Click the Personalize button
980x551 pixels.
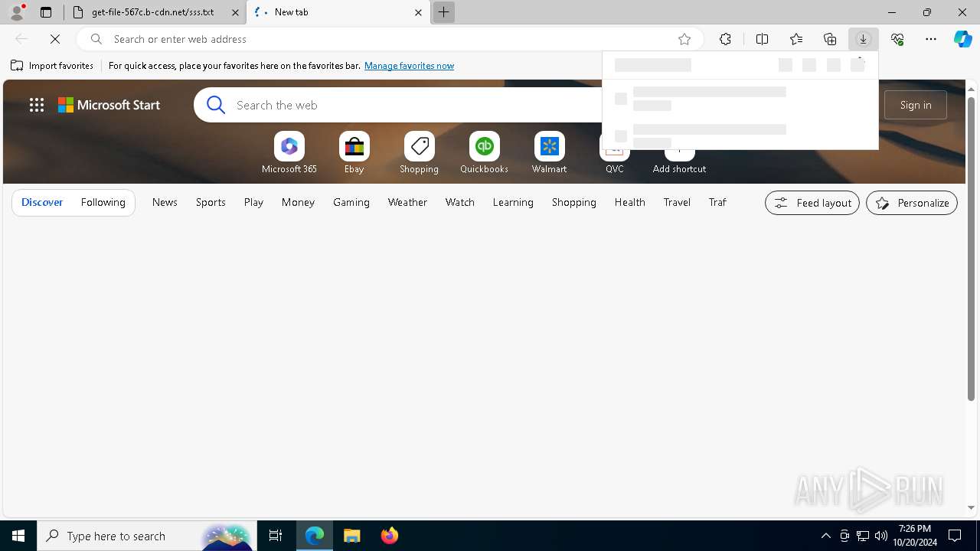click(912, 203)
